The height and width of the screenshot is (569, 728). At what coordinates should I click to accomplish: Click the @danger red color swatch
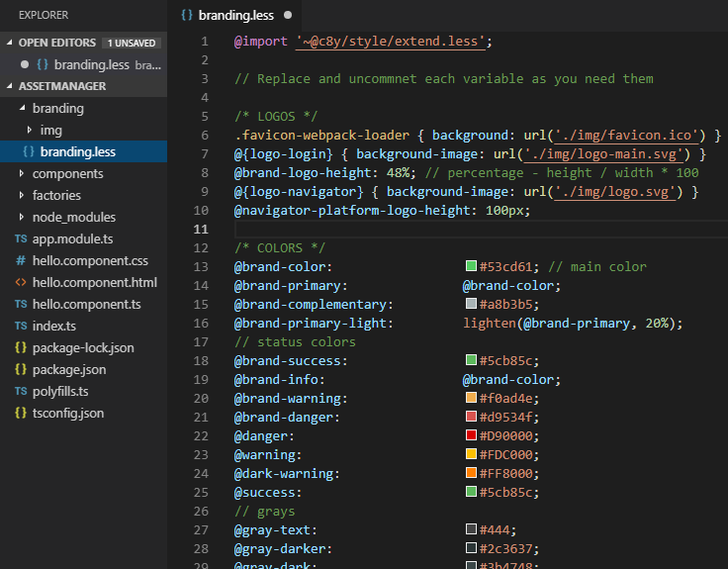pos(471,436)
